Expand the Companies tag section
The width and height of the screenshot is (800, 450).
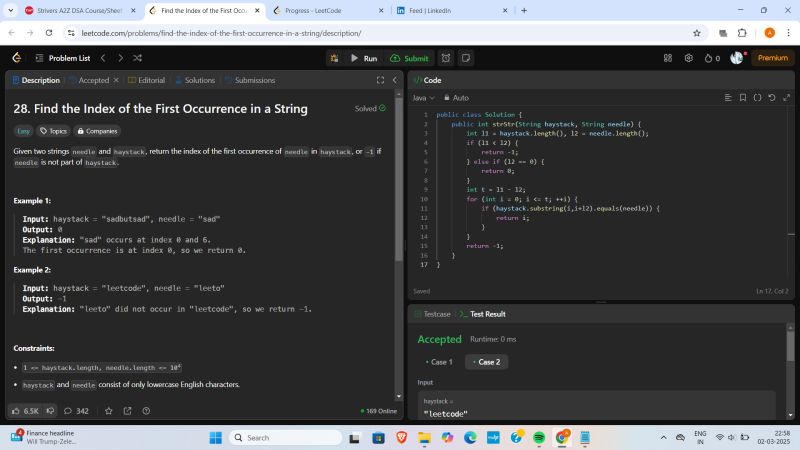[97, 131]
